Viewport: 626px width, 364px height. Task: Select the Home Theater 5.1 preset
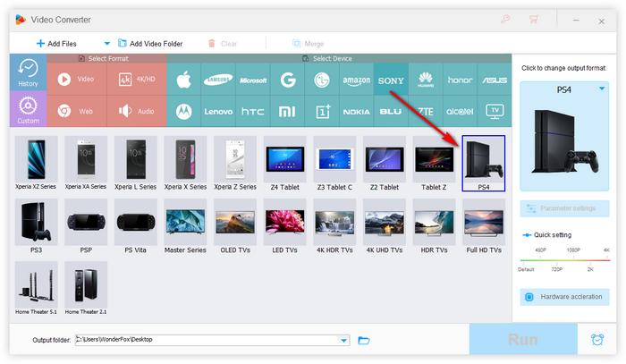coord(36,288)
